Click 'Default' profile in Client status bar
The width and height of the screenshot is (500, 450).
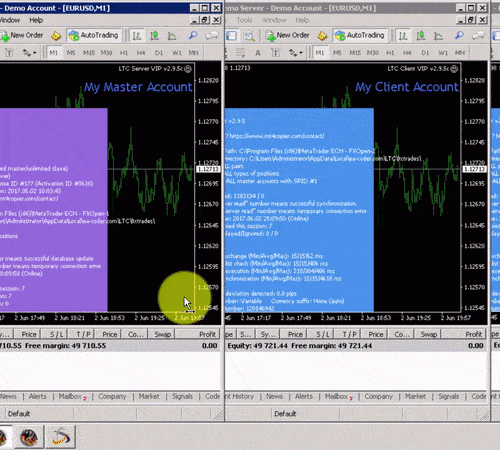[x=285, y=414]
